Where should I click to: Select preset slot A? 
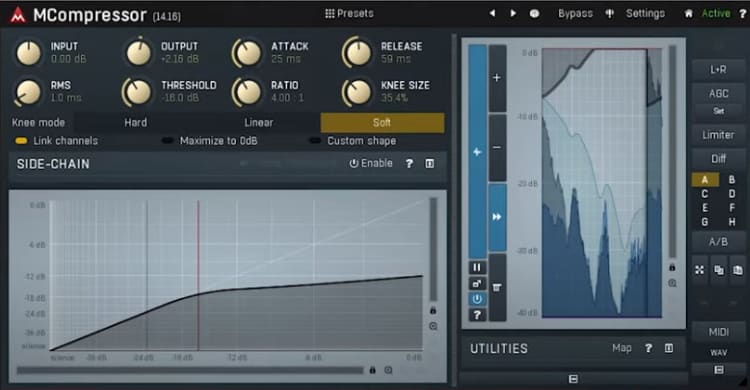coord(705,180)
